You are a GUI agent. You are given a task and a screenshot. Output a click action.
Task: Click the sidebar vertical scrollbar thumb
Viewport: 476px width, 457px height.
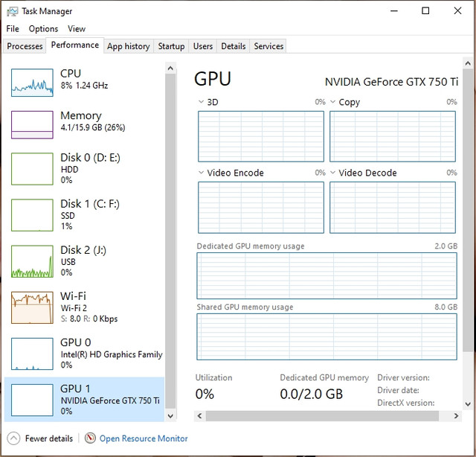(x=170, y=241)
